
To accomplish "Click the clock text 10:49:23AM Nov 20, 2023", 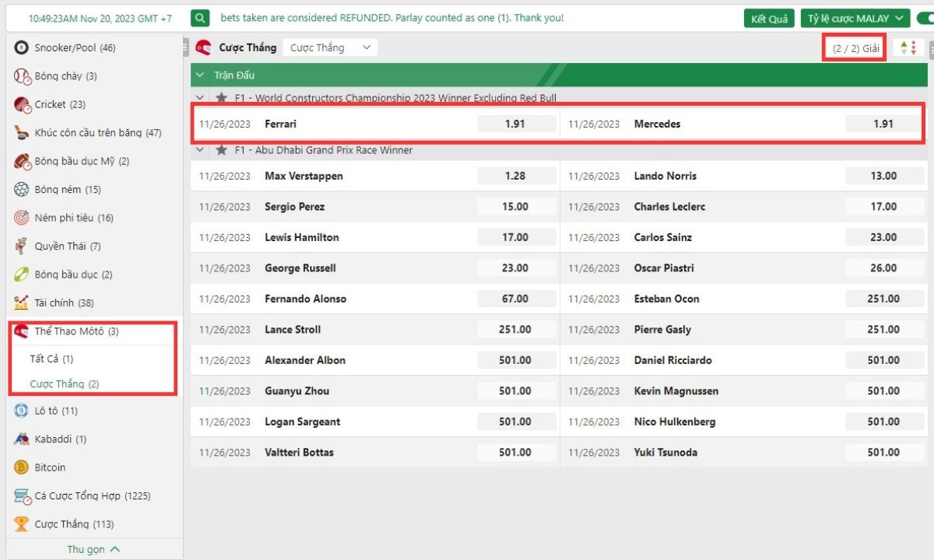I will click(100, 19).
